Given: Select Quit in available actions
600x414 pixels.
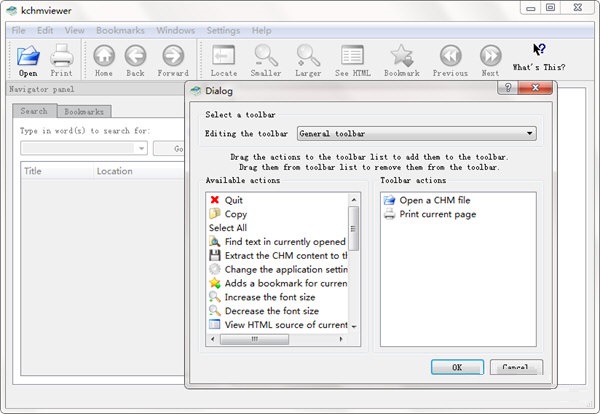Looking at the screenshot, I should coord(233,200).
